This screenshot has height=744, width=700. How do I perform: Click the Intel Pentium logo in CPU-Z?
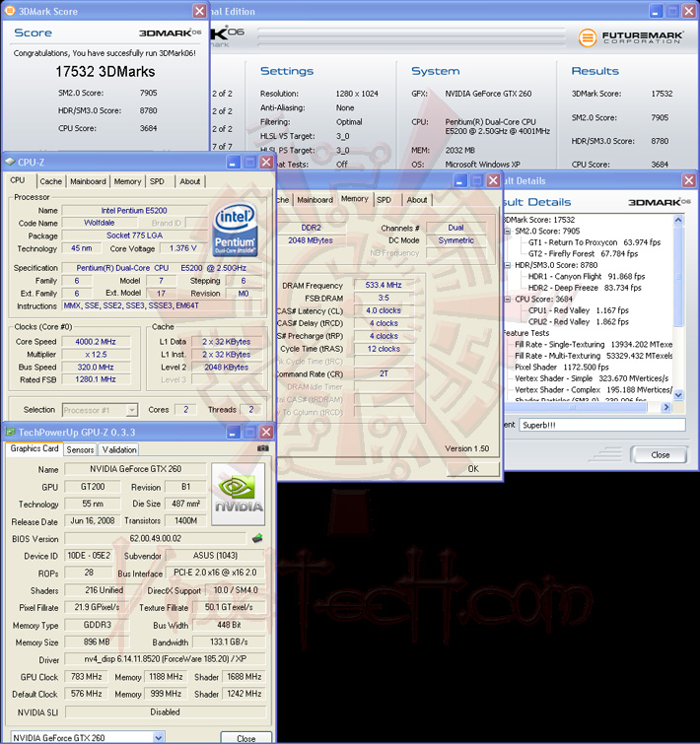tap(235, 231)
